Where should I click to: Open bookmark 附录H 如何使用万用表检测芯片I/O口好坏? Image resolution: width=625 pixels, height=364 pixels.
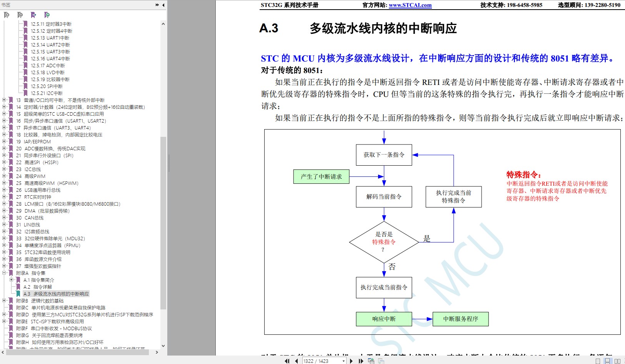60,342
